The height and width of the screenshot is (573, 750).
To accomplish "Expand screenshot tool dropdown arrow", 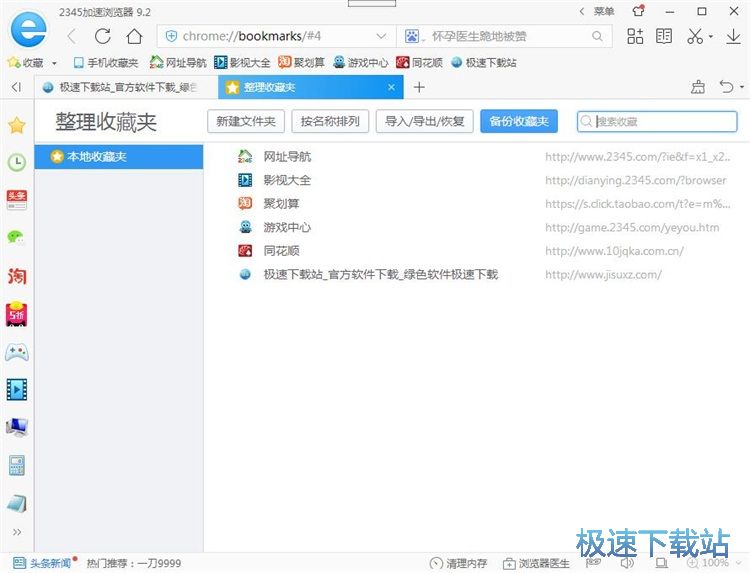I will click(711, 36).
